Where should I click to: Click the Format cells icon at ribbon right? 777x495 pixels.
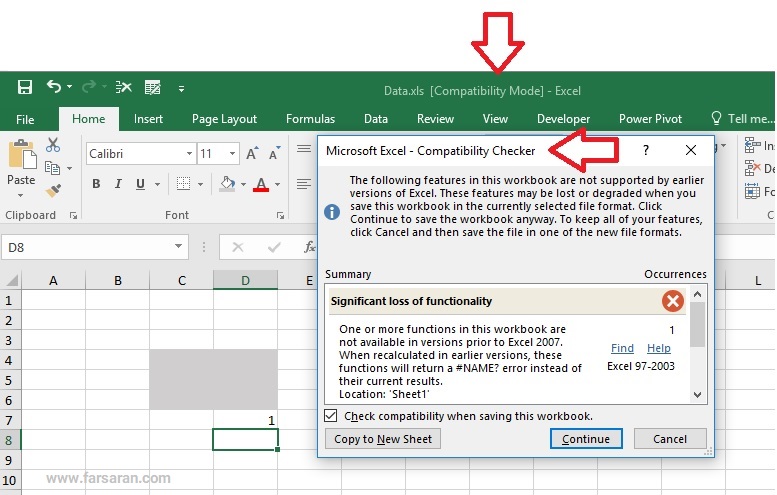pyautogui.click(x=752, y=191)
